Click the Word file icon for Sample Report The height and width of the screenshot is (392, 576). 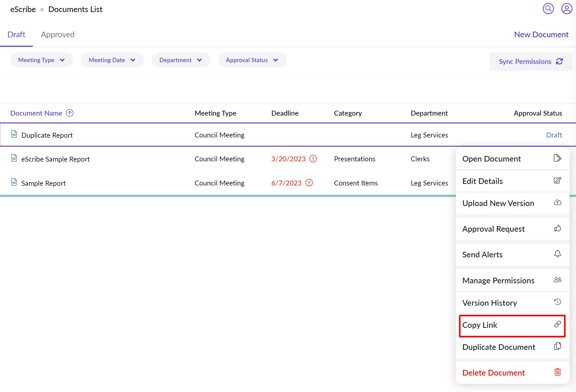point(14,182)
